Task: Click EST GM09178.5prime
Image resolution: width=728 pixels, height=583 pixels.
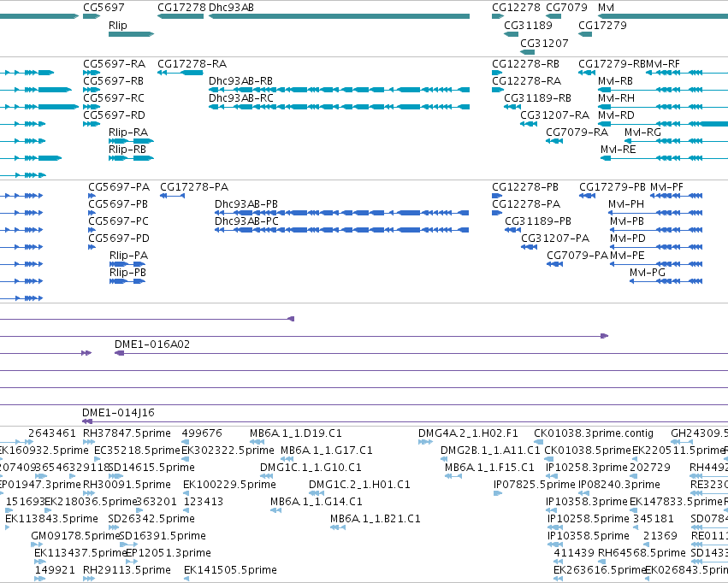Action: 36,545
